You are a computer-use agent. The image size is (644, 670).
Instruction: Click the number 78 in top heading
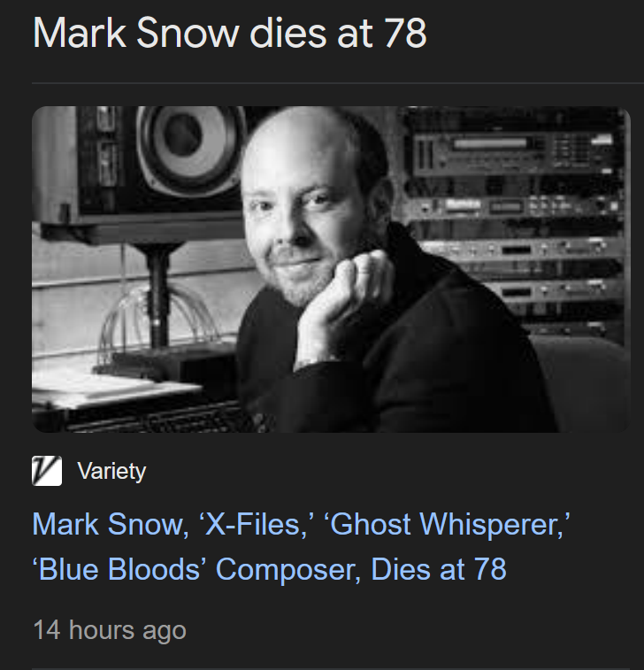pyautogui.click(x=405, y=33)
